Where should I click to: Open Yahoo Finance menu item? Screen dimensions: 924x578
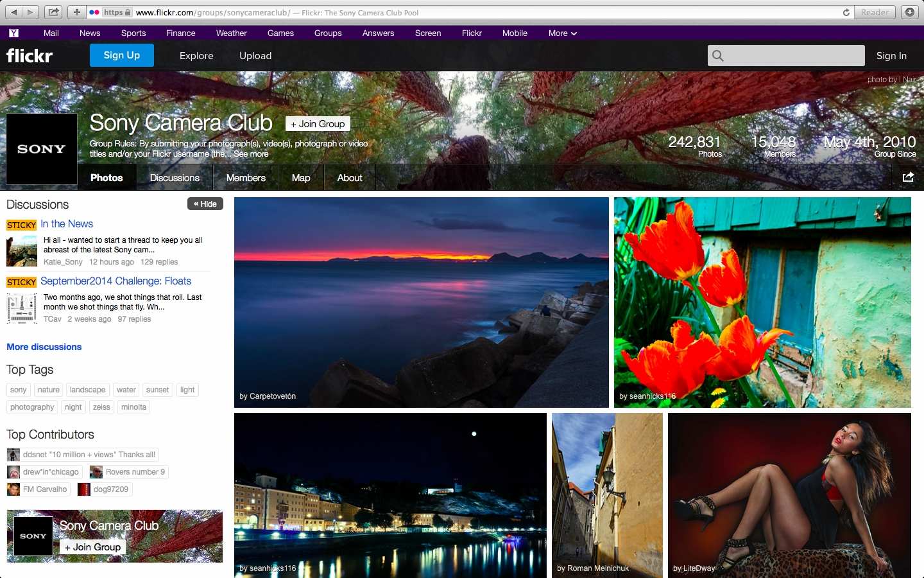tap(181, 33)
